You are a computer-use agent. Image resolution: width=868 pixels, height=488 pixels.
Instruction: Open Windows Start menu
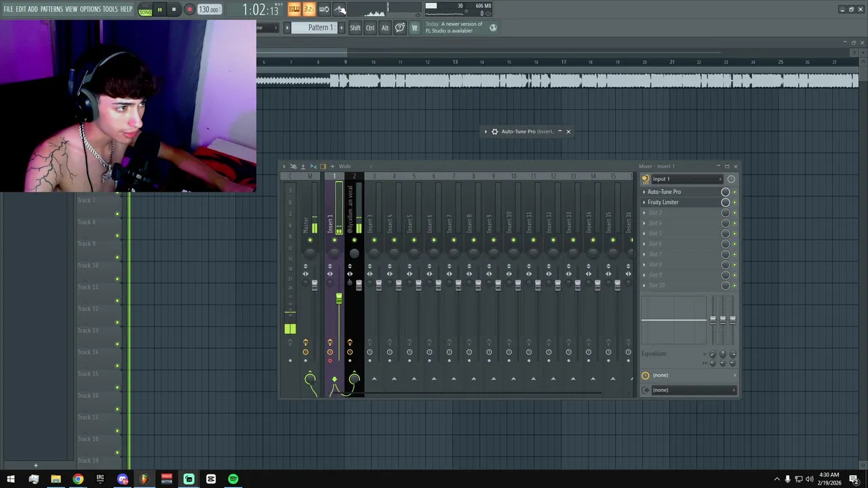[10, 479]
